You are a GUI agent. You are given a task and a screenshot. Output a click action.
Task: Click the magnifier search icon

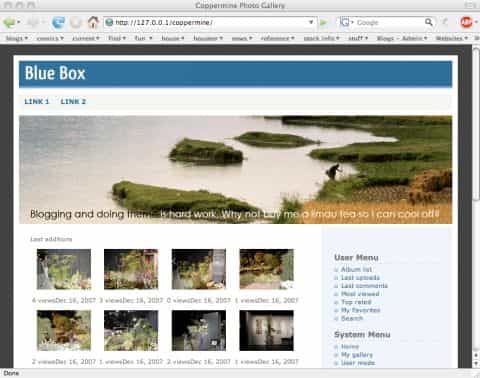tap(429, 22)
